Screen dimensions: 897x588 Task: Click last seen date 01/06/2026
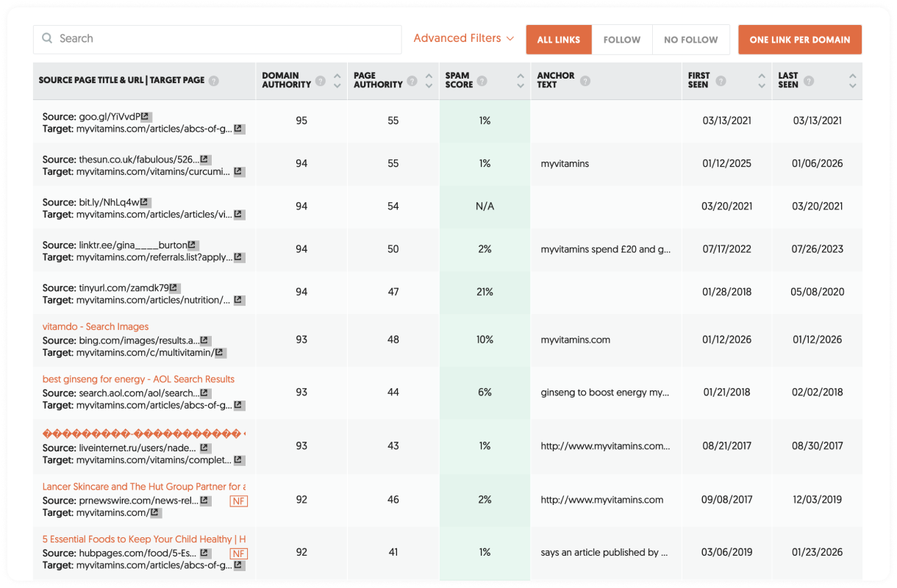818,163
